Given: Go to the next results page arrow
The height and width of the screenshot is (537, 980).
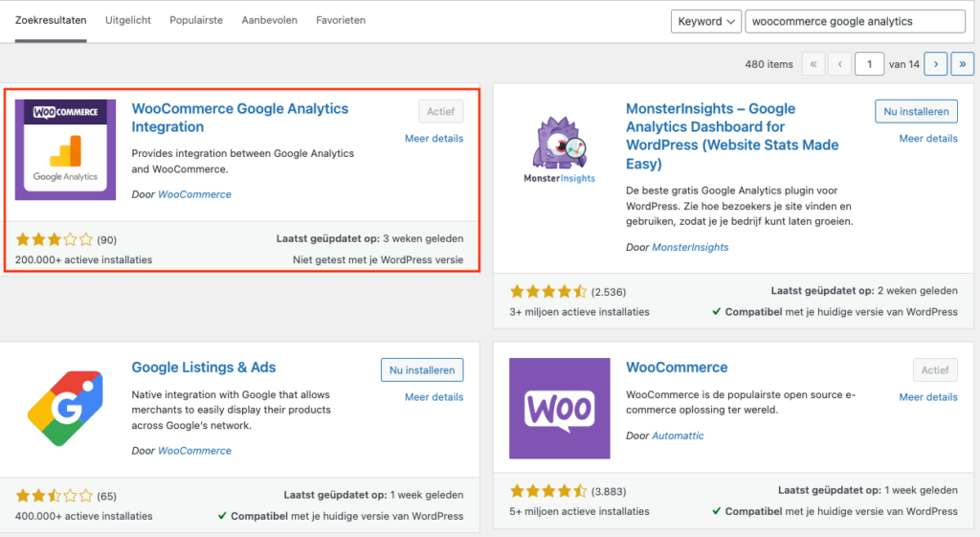Looking at the screenshot, I should pyautogui.click(x=936, y=64).
